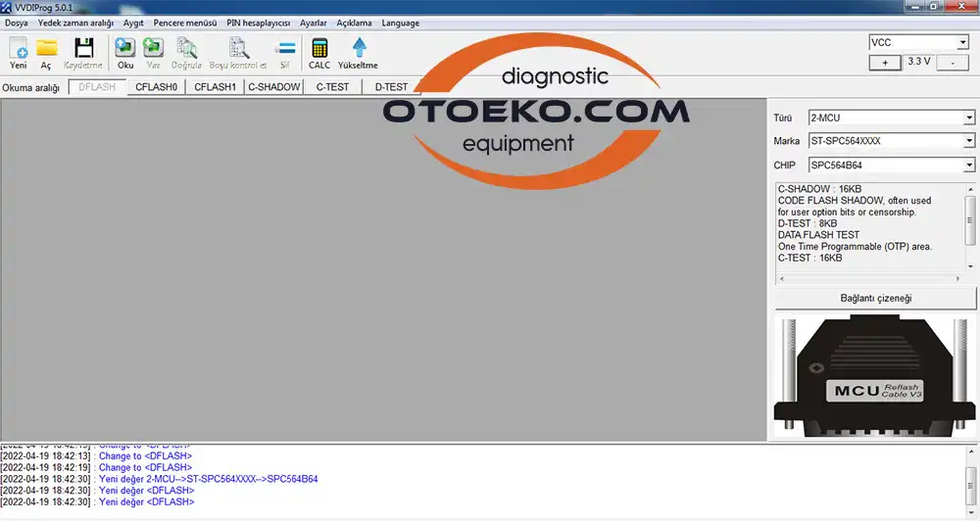The width and height of the screenshot is (980, 522).
Task: Select the CFLASH0 read range tab
Action: click(x=157, y=87)
